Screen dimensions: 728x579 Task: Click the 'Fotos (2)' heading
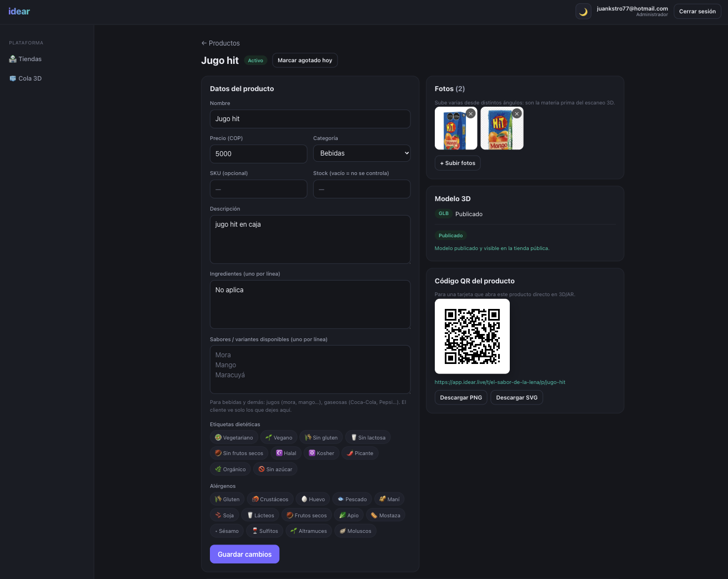[x=450, y=89]
